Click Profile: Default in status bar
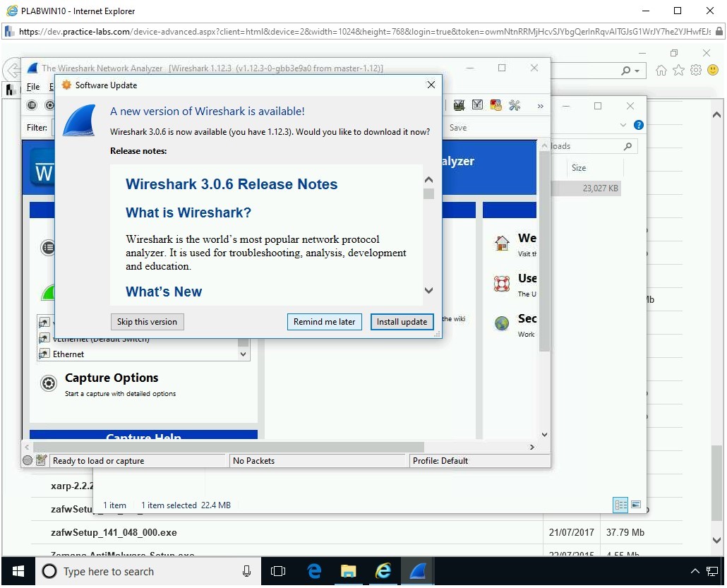This screenshot has width=727, height=588. (x=440, y=461)
